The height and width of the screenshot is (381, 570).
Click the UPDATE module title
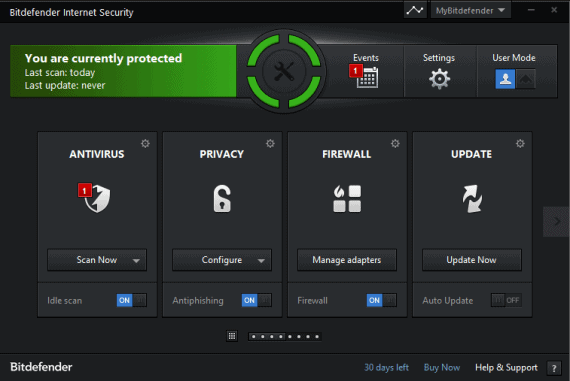pos(471,154)
